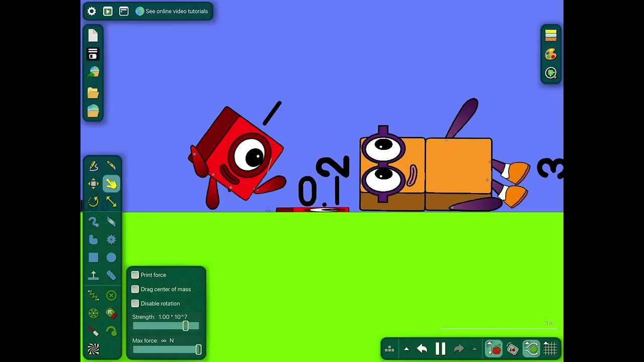The width and height of the screenshot is (644, 362).
Task: Undo the last action
Action: pos(422,349)
